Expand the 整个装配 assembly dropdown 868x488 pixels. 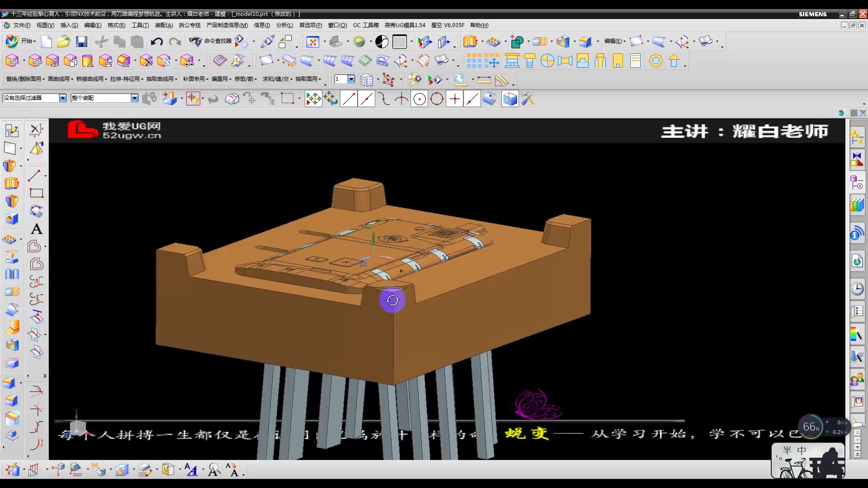[x=133, y=97]
